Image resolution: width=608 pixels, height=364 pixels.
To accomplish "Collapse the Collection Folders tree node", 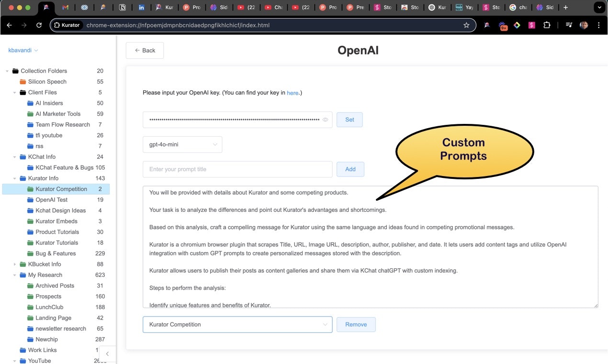I will tap(7, 71).
